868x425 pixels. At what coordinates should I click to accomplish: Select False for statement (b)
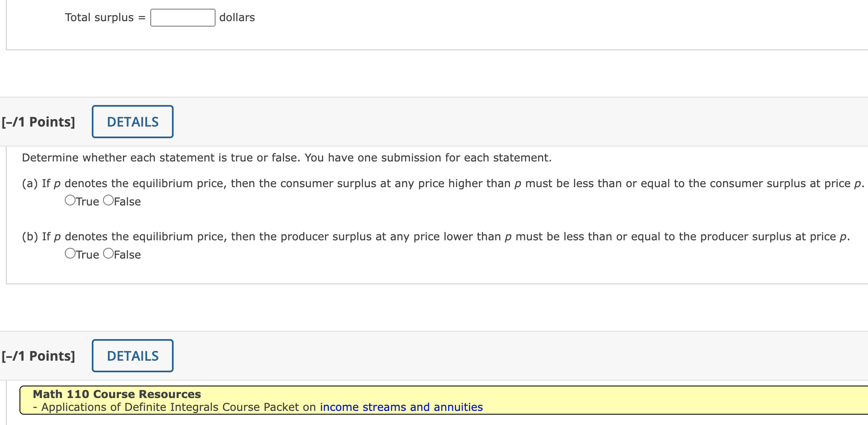tap(108, 254)
